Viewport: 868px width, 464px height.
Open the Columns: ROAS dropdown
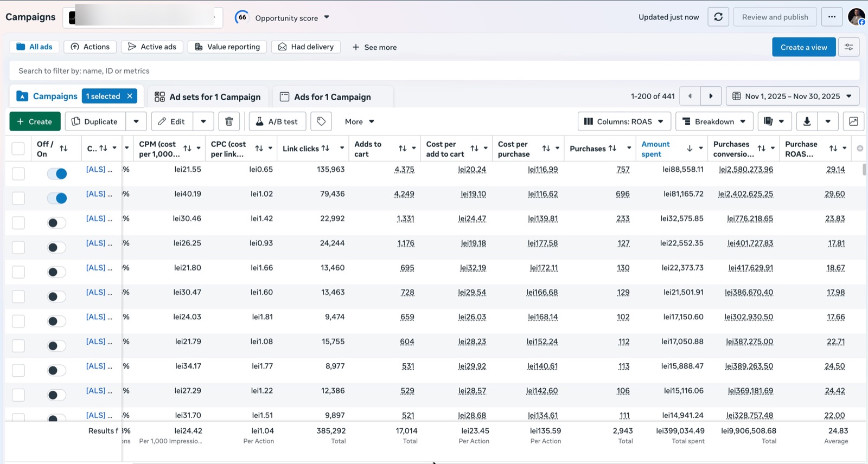coord(624,121)
